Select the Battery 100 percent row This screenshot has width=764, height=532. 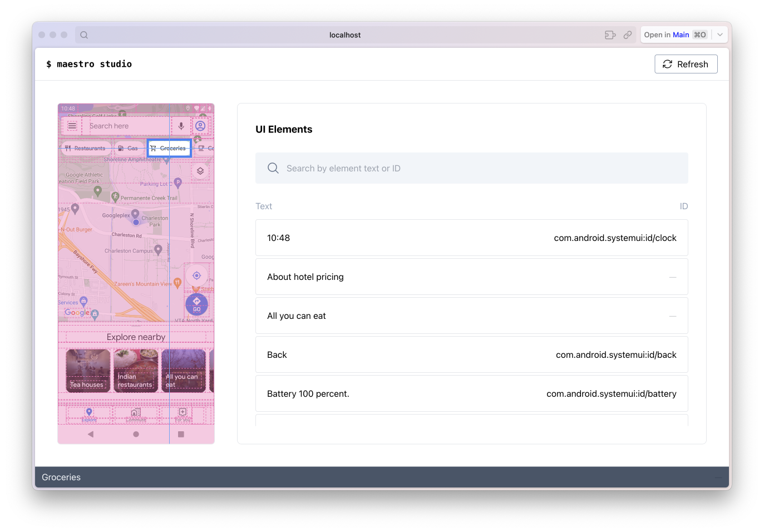(x=472, y=393)
